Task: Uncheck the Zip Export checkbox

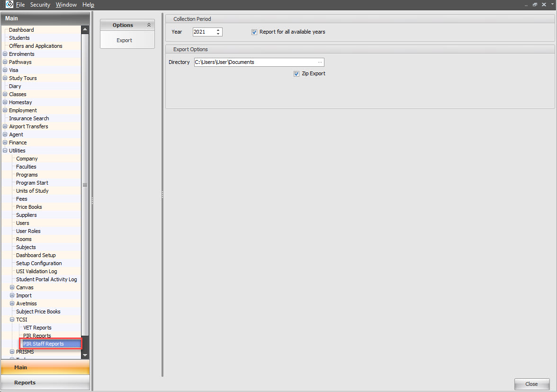Action: click(296, 74)
